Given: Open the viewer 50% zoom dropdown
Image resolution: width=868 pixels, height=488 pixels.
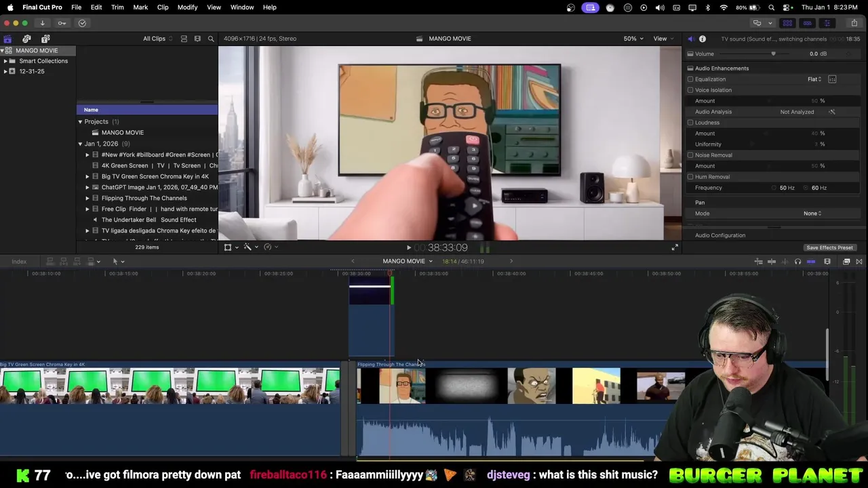Looking at the screenshot, I should pos(633,39).
